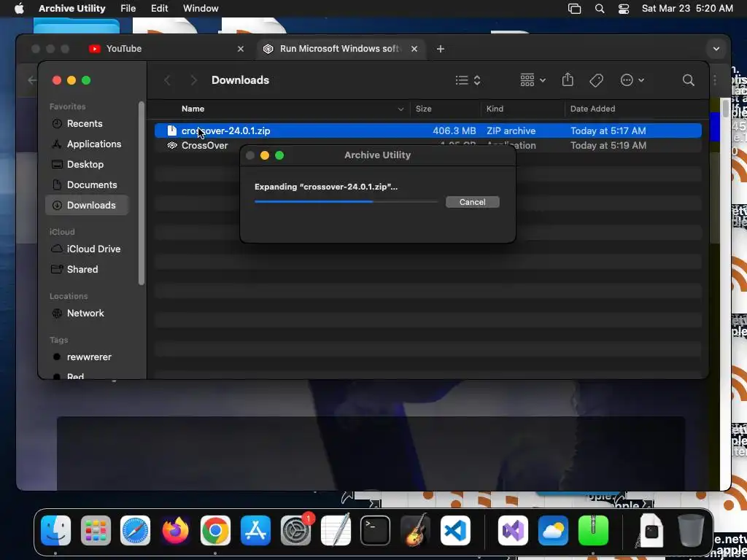Open the Apple menu
747x560 pixels.
(18, 9)
